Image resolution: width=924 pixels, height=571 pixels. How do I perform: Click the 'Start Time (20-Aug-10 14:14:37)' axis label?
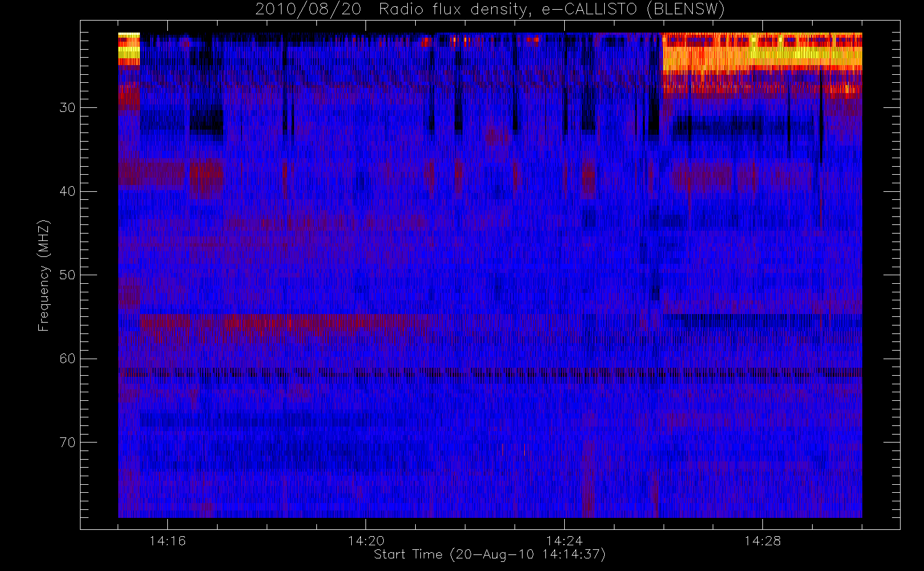pos(489,554)
